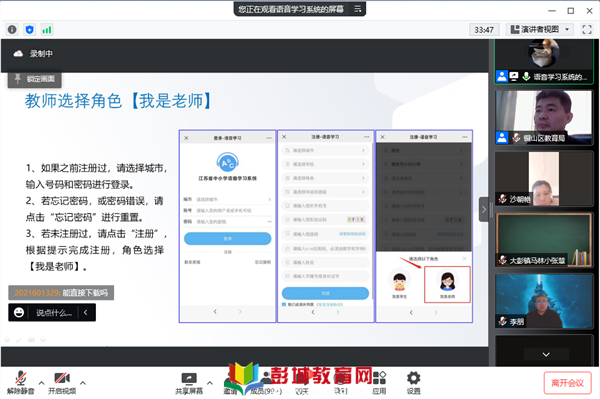Turn on camera with 开启视频
600x399 pixels.
click(62, 383)
